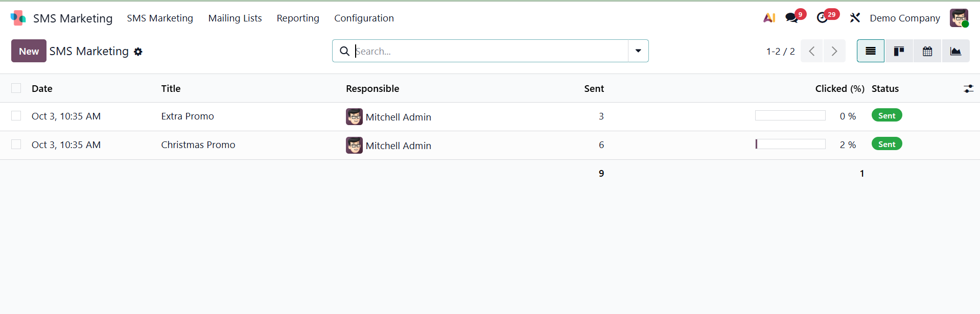Open the optional columns selector
Image resolution: width=980 pixels, height=314 pixels.
[968, 89]
